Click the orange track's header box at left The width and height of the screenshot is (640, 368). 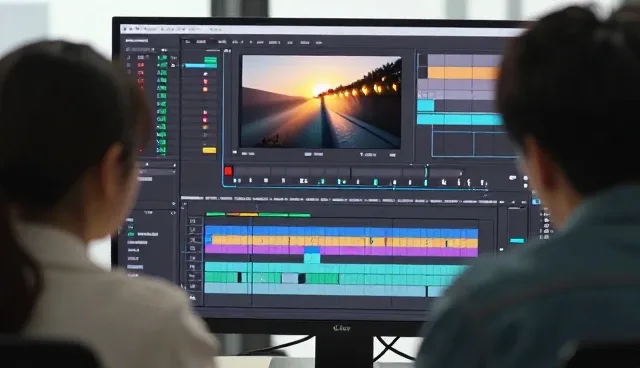193,240
